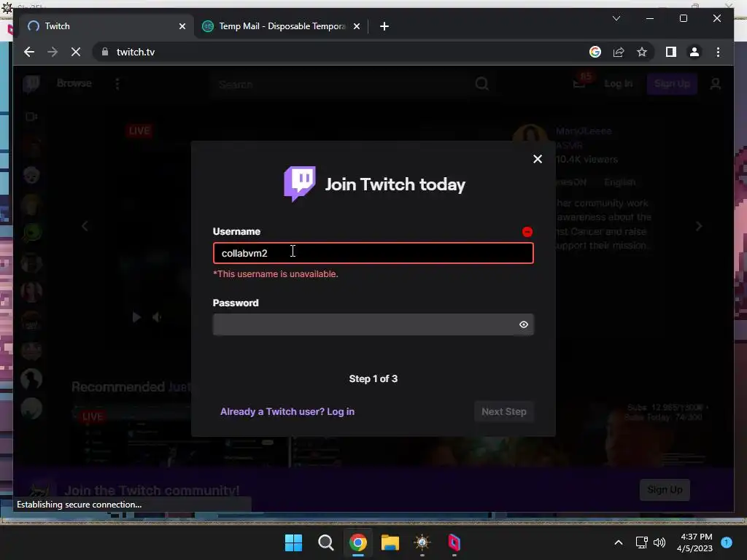Toggle the browser side panel
This screenshot has width=747, height=560.
(671, 52)
